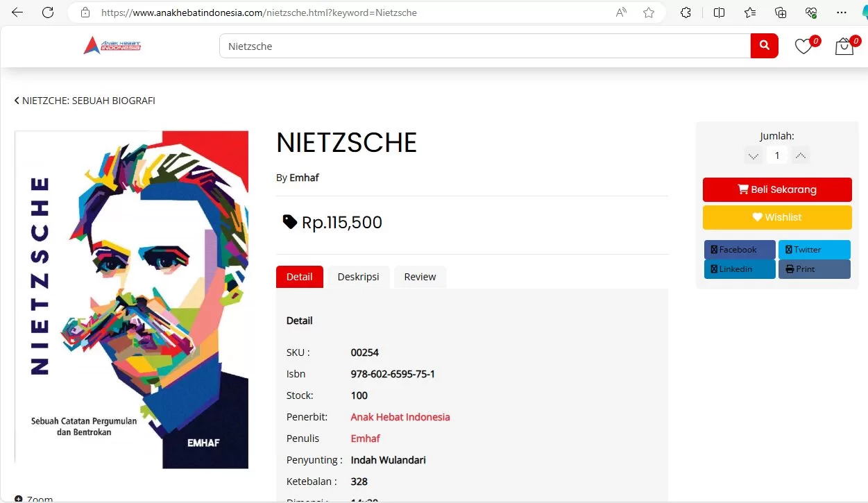
Task: Click the Beli Sekarang button
Action: [x=777, y=189]
